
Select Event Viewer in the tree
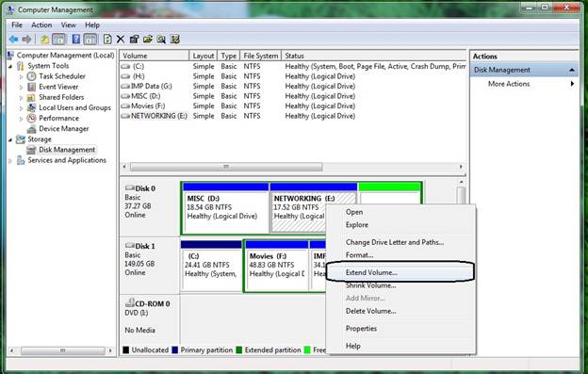point(58,87)
